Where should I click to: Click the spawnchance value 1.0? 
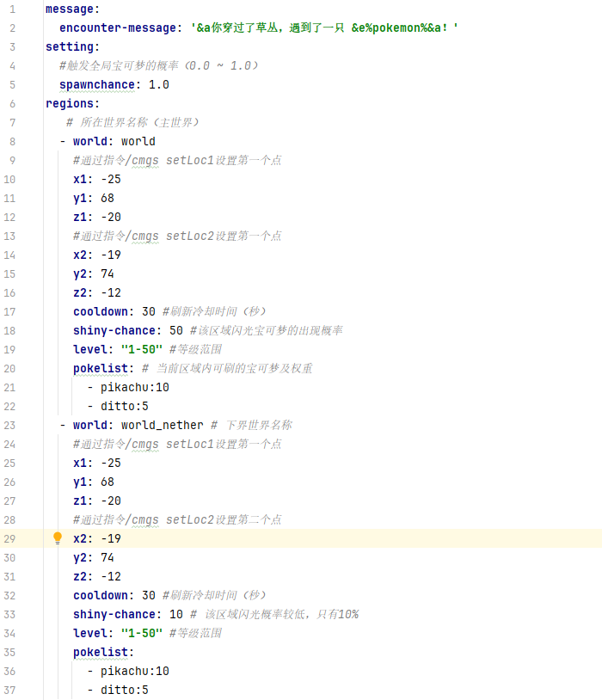pyautogui.click(x=159, y=84)
